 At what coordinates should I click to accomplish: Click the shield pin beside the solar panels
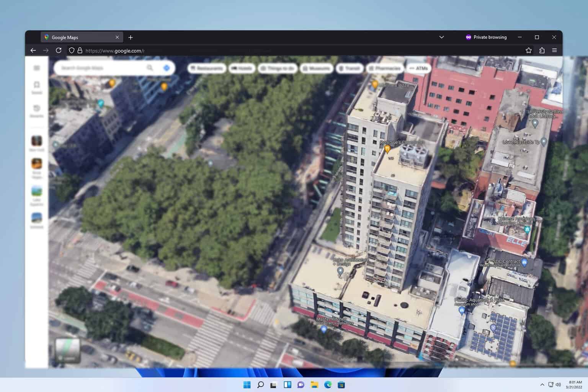493,328
